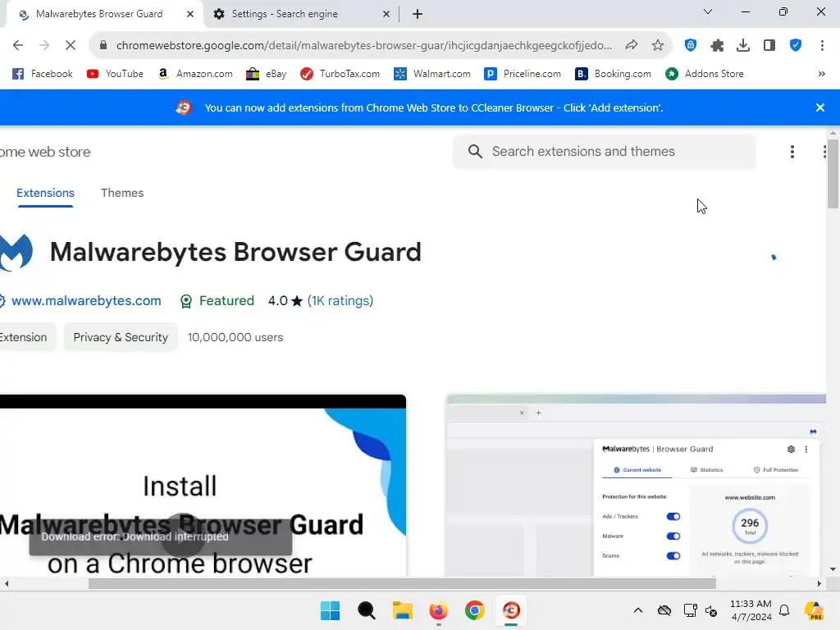Open eBay bookmark
This screenshot has height=630, width=840.
pos(267,74)
